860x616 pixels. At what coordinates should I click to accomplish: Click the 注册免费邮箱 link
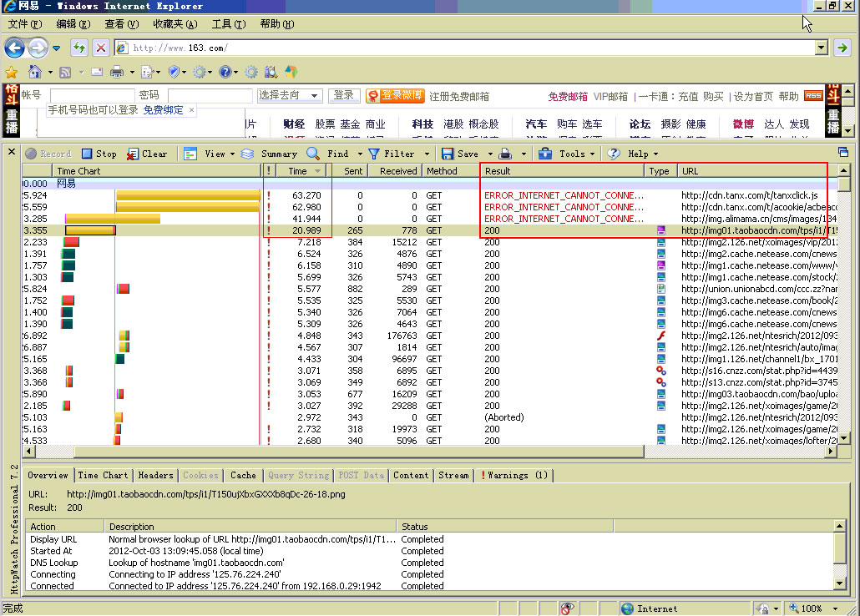(x=459, y=97)
